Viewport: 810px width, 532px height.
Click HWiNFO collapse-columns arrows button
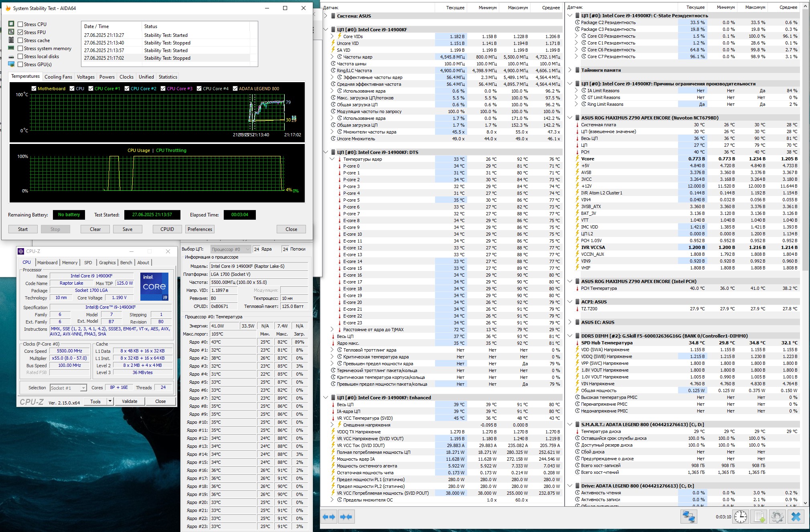pyautogui.click(x=346, y=517)
